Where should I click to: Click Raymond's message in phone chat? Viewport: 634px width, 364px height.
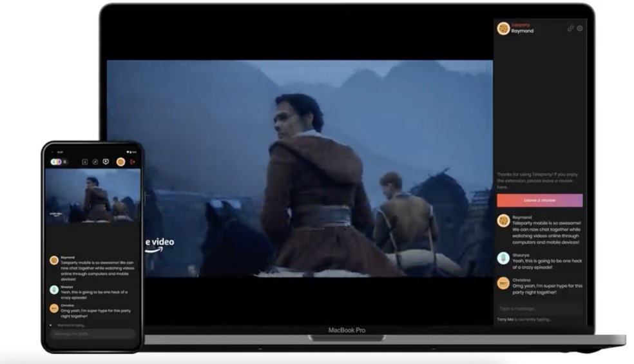pyautogui.click(x=97, y=271)
